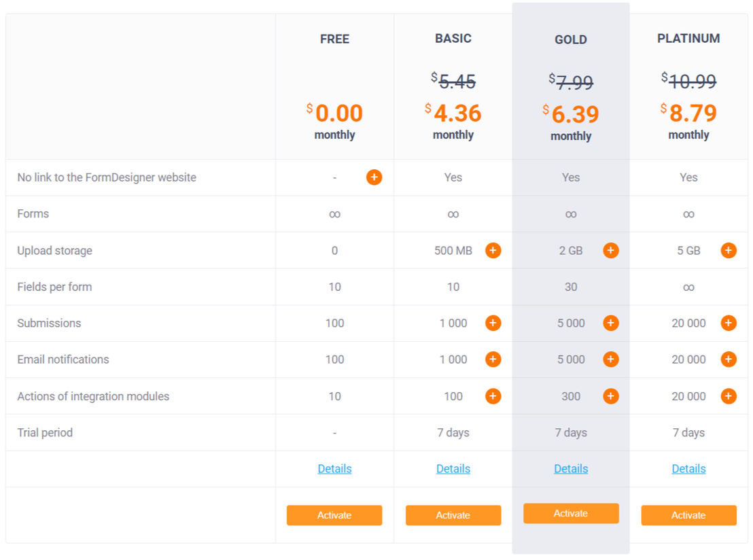Click plus icon in Basic Submissions row
The width and height of the screenshot is (753, 560).
[493, 323]
